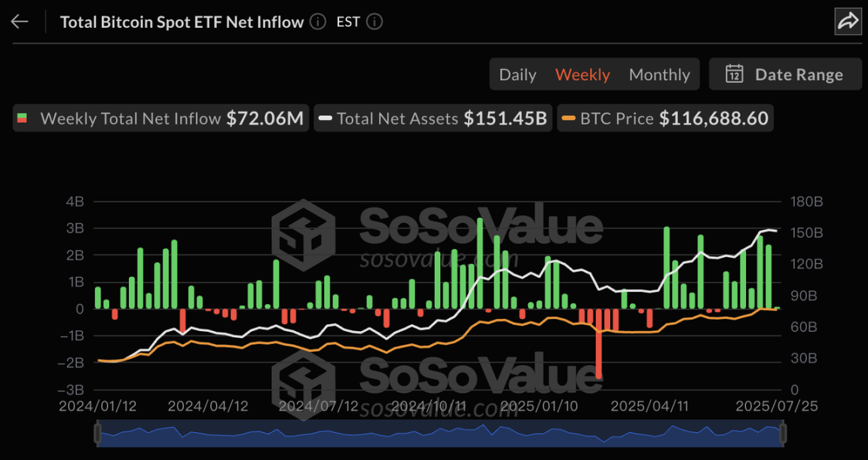Click the right handle of range slider

[783, 434]
